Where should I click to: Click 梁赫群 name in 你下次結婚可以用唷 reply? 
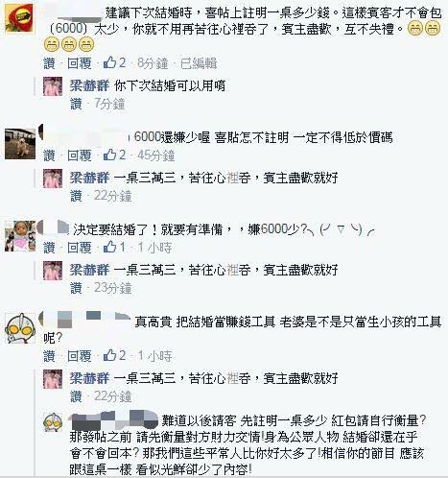click(x=89, y=85)
